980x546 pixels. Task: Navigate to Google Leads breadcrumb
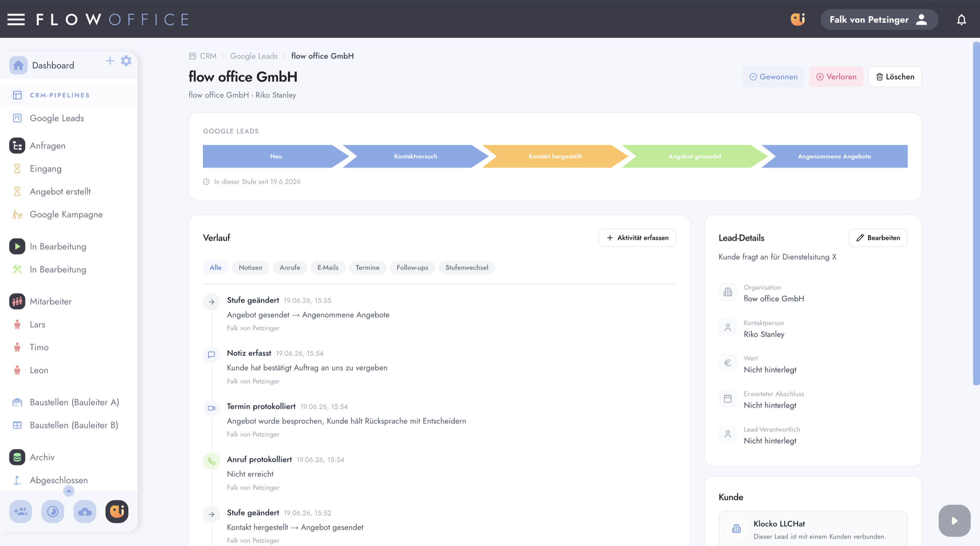point(254,56)
